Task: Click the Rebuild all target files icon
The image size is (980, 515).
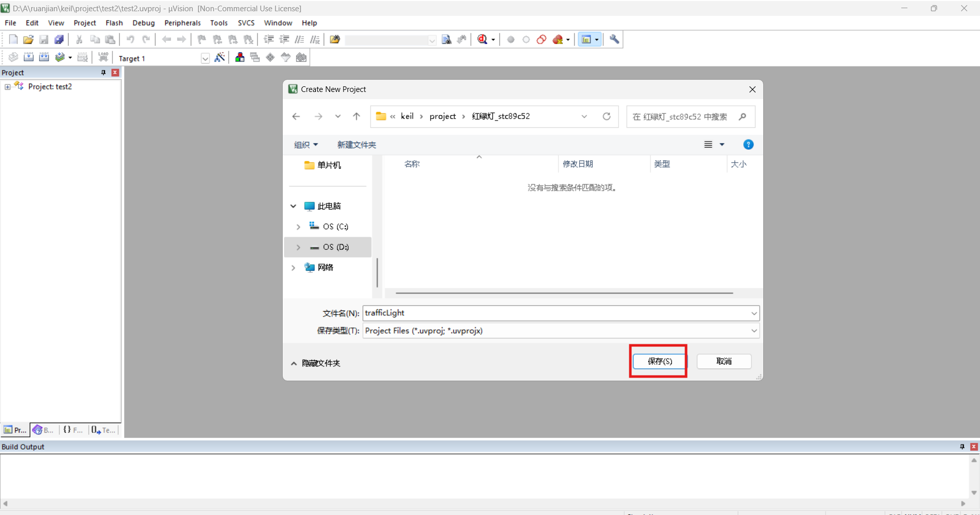Action: (44, 57)
